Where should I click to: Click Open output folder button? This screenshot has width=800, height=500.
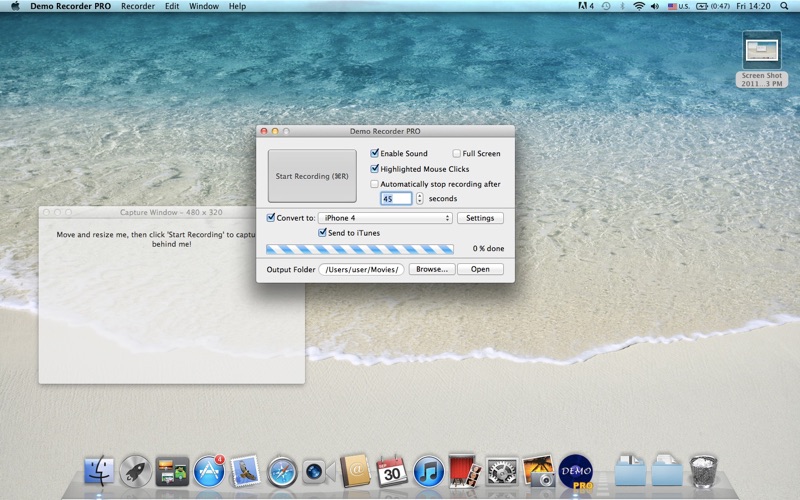pyautogui.click(x=480, y=269)
